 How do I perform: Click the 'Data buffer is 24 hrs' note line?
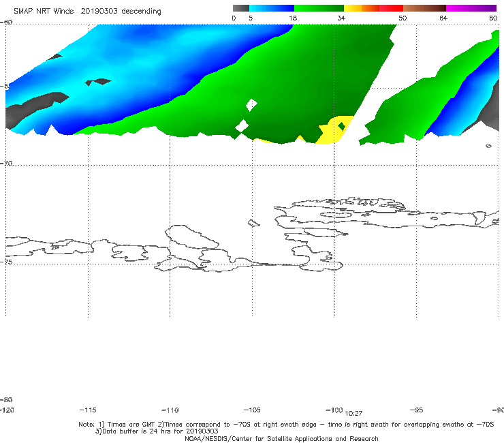(157, 431)
